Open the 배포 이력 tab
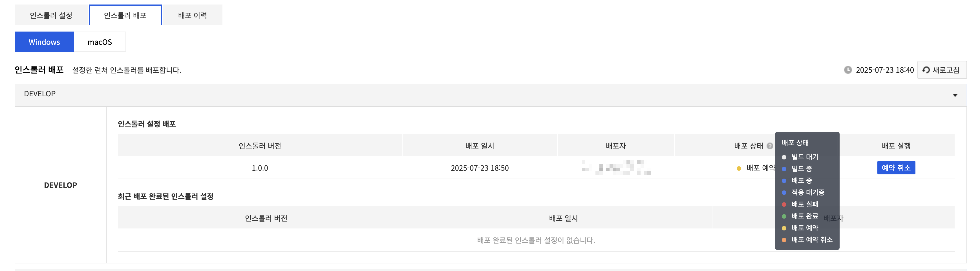 point(192,15)
